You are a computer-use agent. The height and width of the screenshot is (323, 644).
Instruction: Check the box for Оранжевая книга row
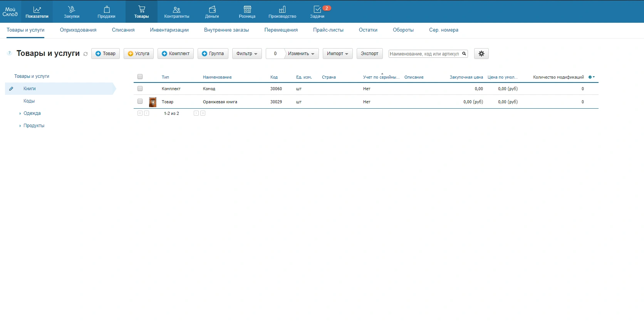[x=140, y=101]
